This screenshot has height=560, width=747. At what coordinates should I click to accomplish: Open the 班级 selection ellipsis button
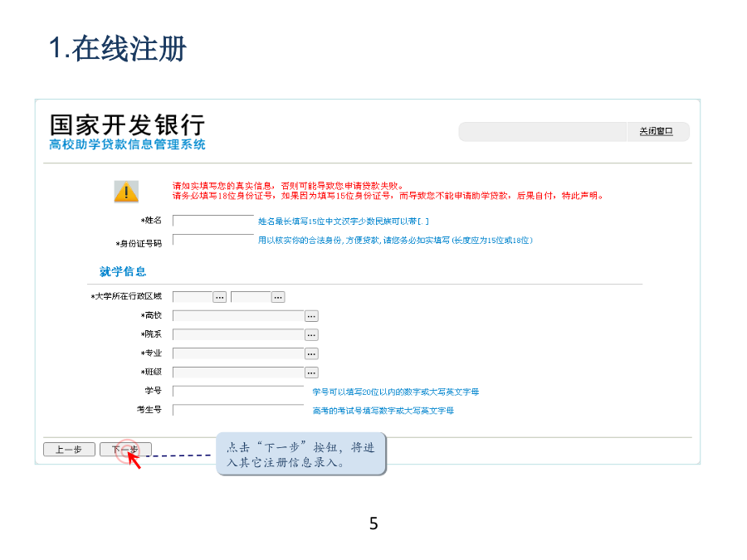[311, 373]
